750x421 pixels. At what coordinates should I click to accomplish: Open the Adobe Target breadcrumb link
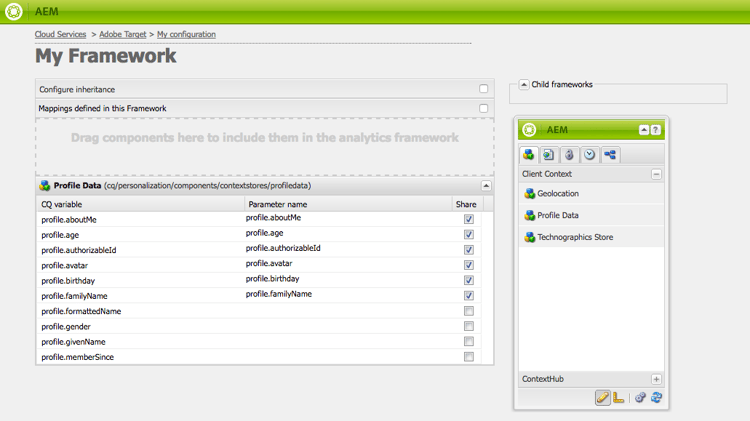pyautogui.click(x=123, y=34)
